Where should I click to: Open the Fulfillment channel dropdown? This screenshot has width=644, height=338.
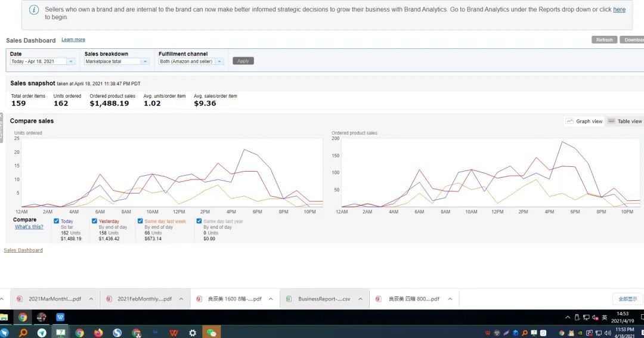(191, 61)
